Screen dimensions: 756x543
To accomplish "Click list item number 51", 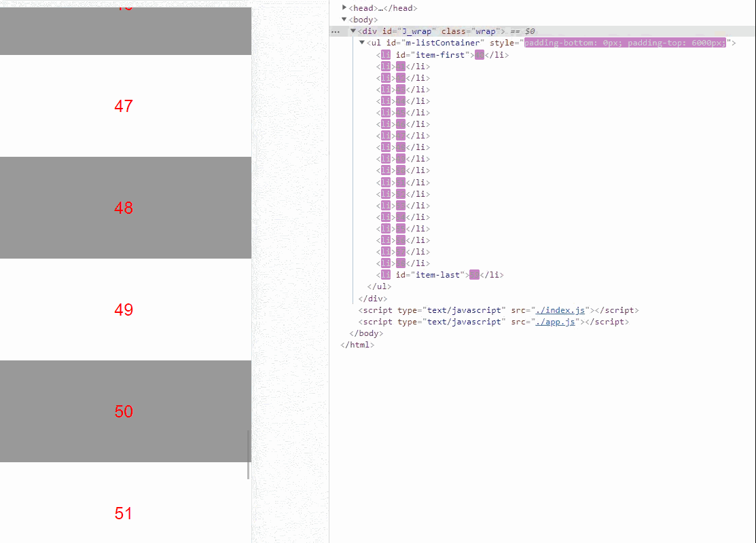I will (126, 502).
